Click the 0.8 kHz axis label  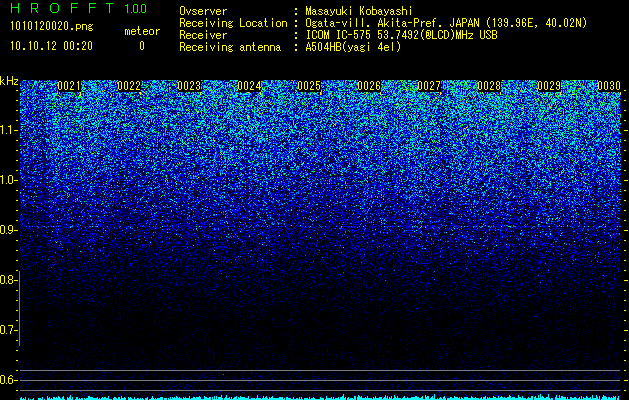(8, 280)
